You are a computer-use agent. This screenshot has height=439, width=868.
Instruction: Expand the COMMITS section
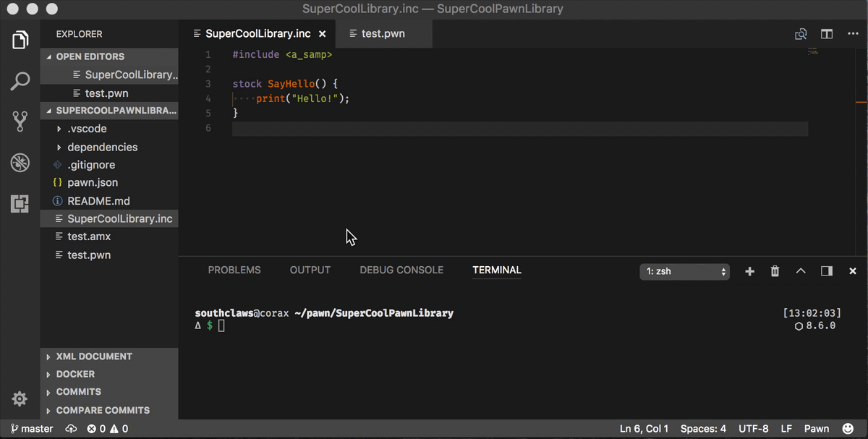(x=109, y=392)
